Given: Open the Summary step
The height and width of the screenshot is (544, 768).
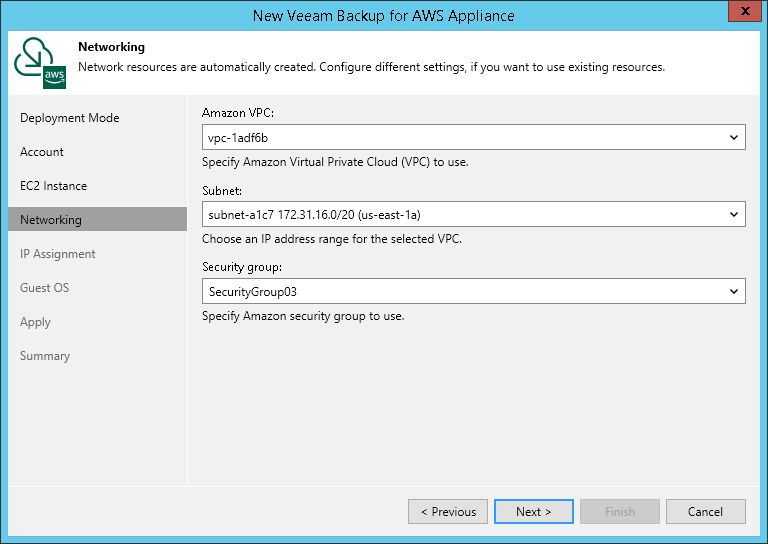Looking at the screenshot, I should [45, 356].
